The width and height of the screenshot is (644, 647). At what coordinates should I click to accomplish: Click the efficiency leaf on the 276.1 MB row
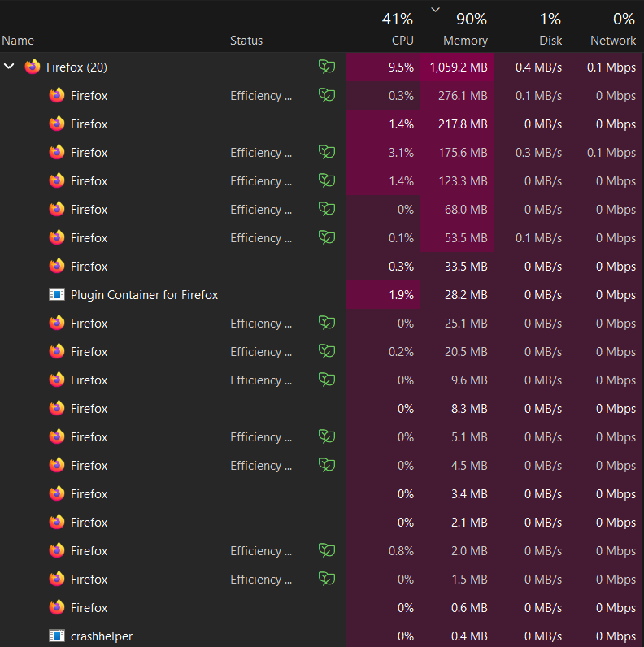point(326,95)
